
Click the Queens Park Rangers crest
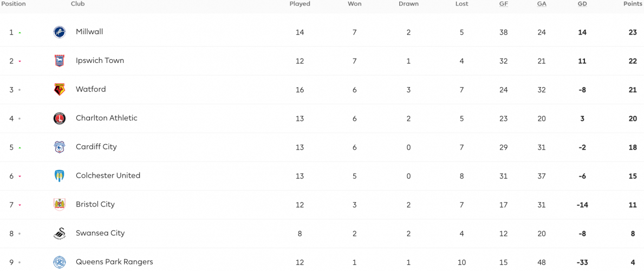pyautogui.click(x=59, y=262)
